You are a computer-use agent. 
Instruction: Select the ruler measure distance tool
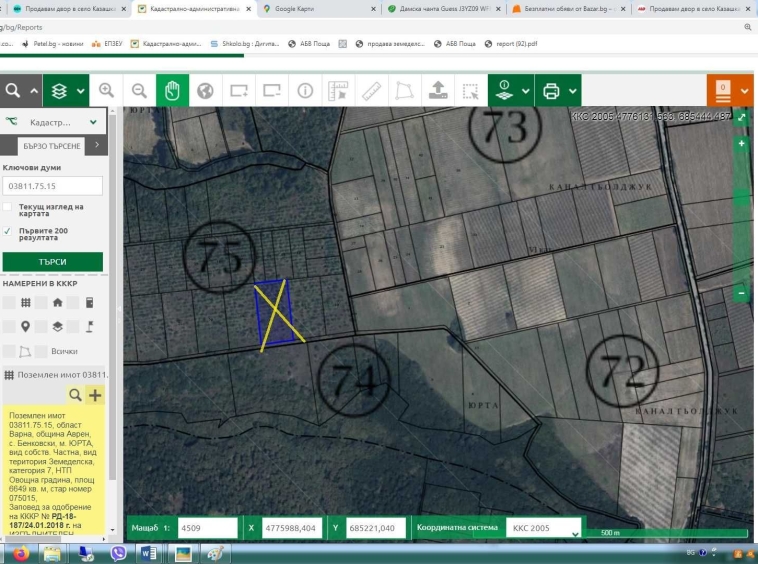pyautogui.click(x=370, y=91)
